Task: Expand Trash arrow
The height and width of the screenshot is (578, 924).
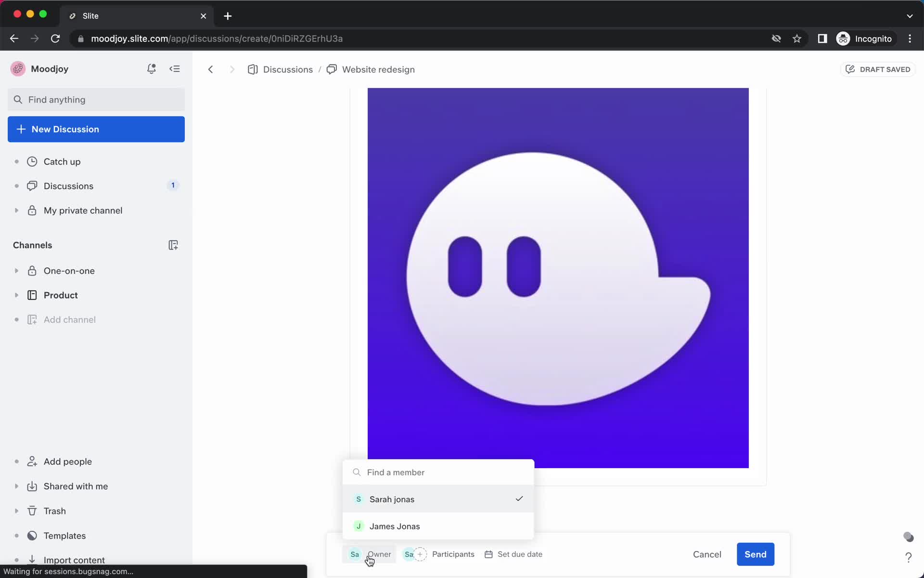Action: coord(16,511)
